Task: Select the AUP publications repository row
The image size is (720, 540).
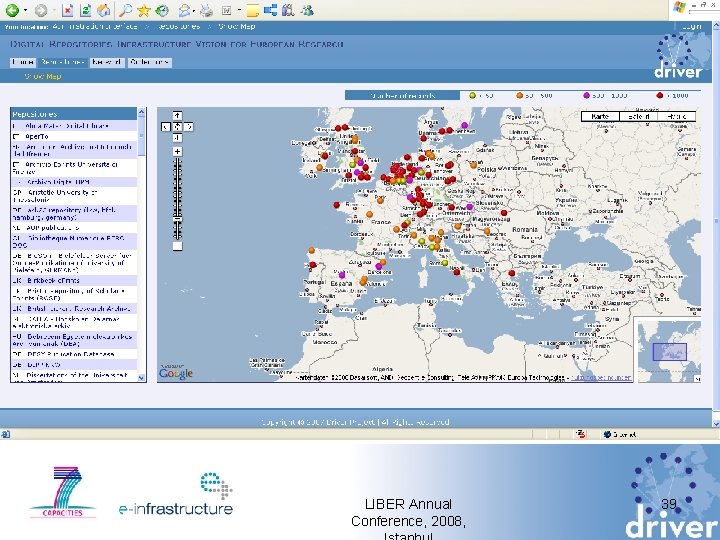Action: pos(74,228)
